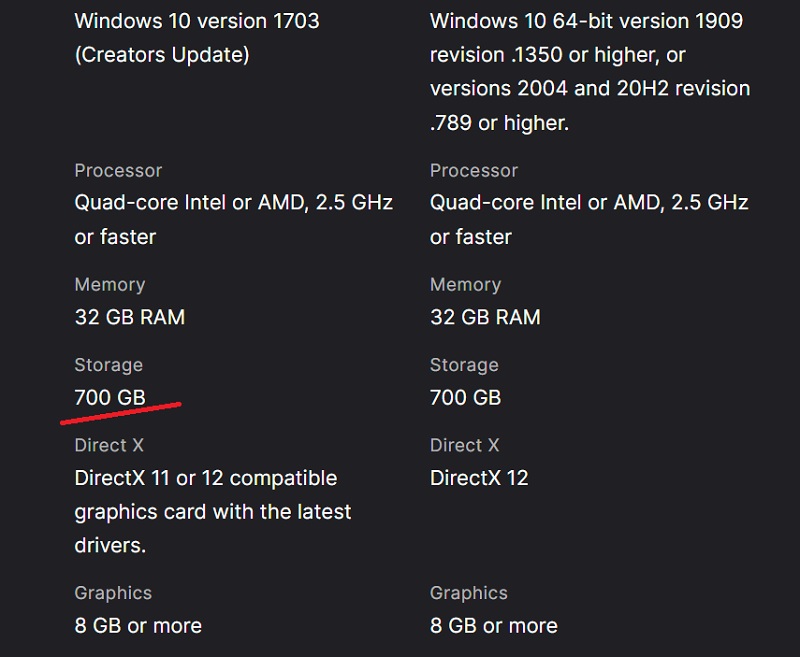Select the left column Graphics label

(x=113, y=593)
